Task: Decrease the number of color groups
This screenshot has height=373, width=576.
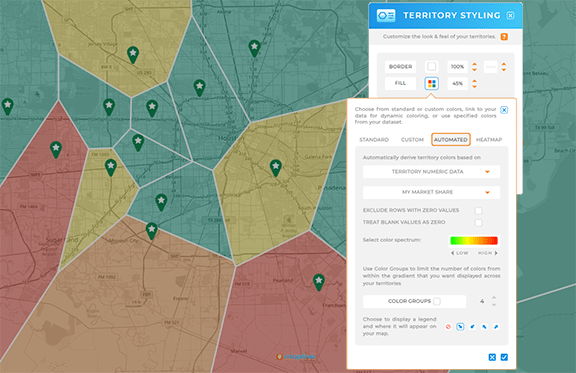Action: [494, 305]
